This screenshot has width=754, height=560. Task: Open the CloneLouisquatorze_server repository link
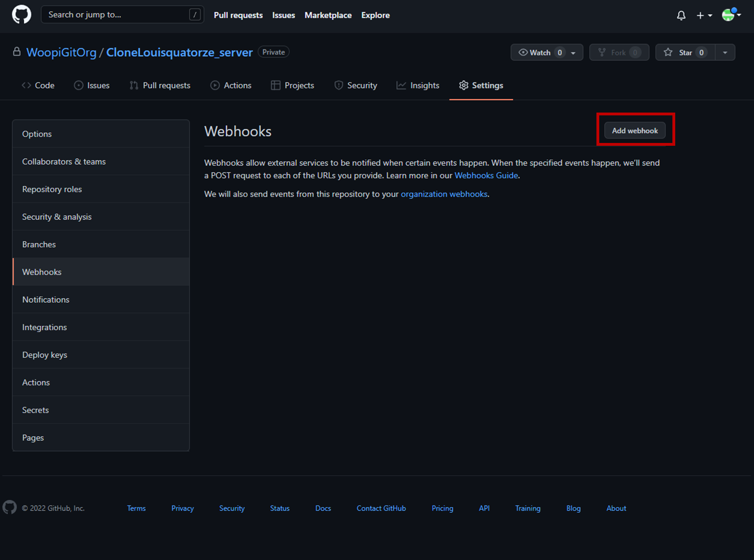(179, 52)
